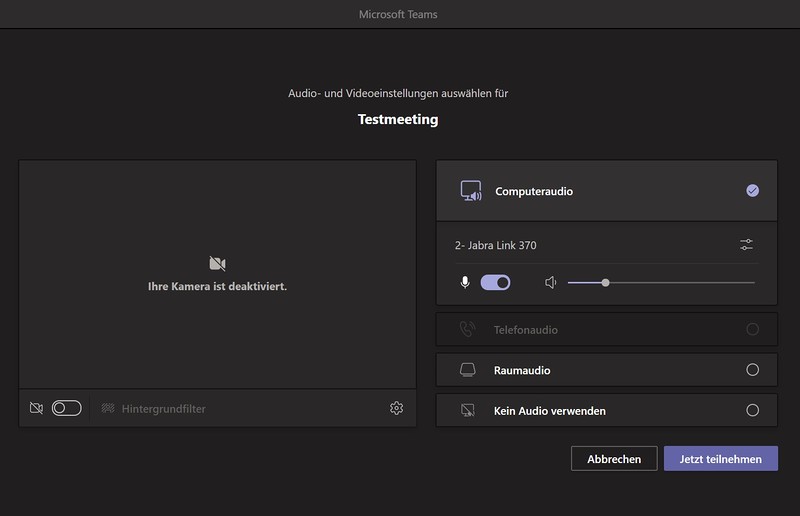Mute microphone using the toggle switch
The width and height of the screenshot is (800, 516).
pos(495,283)
